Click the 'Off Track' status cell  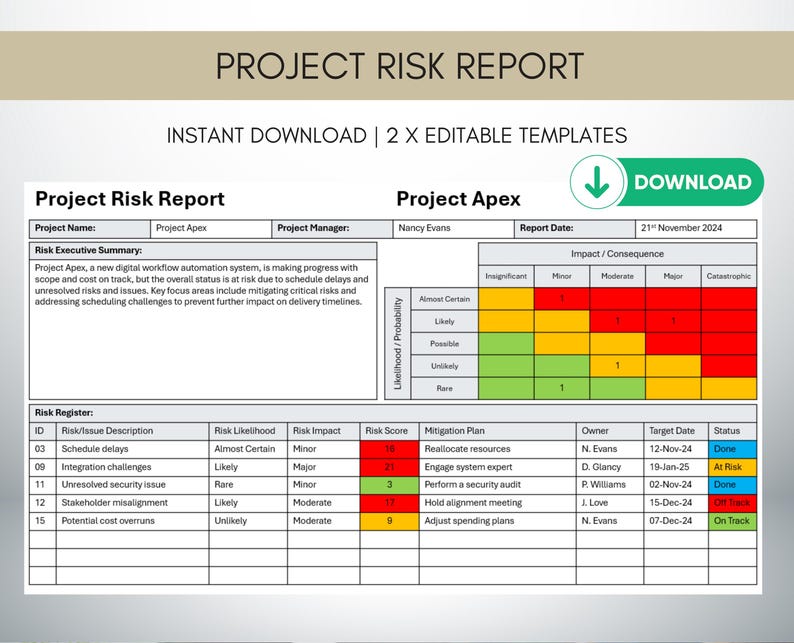click(x=732, y=503)
